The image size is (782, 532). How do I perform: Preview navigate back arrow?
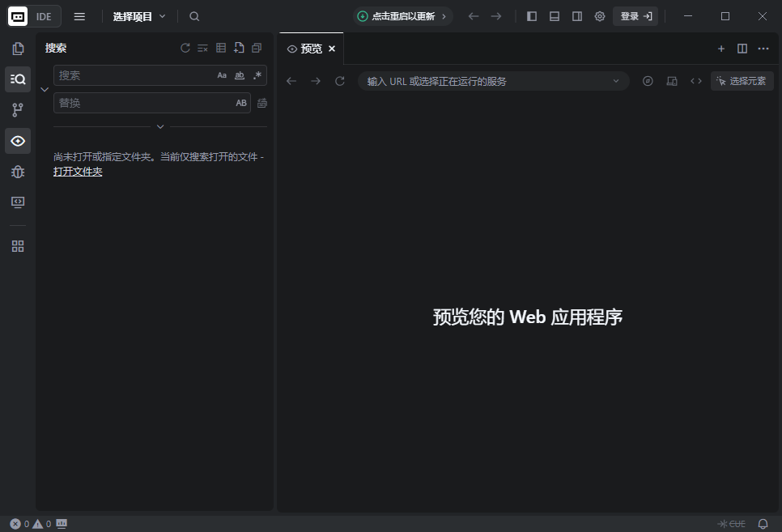tap(291, 81)
